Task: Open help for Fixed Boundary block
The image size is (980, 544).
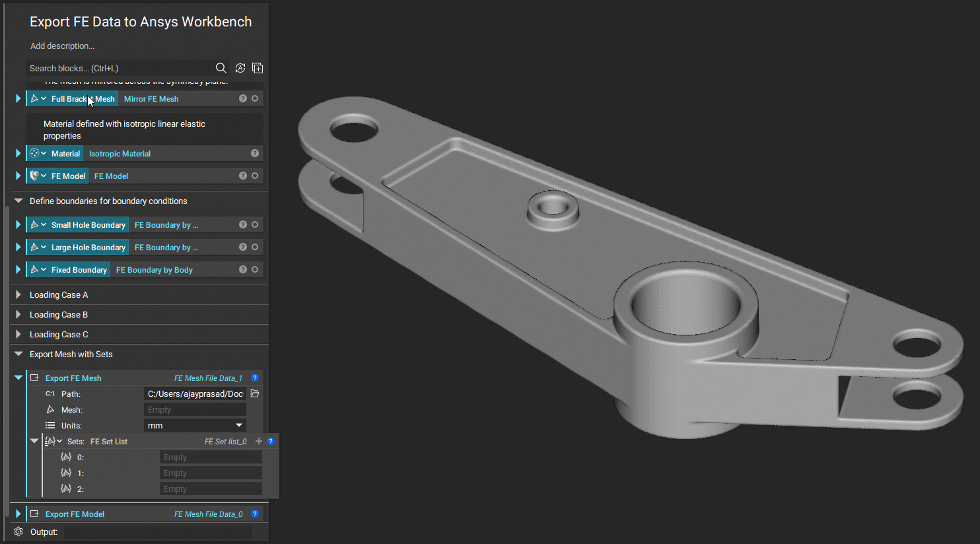Action: (x=243, y=269)
